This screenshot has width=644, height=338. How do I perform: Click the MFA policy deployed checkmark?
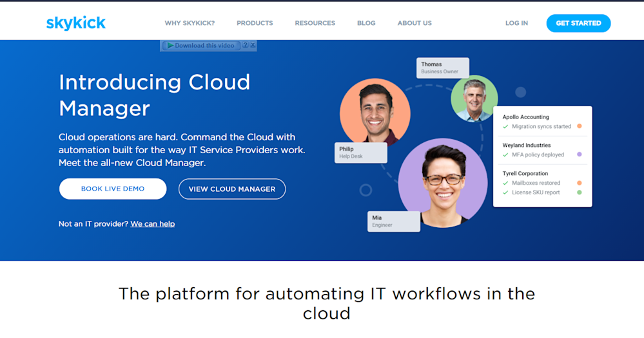pos(505,155)
